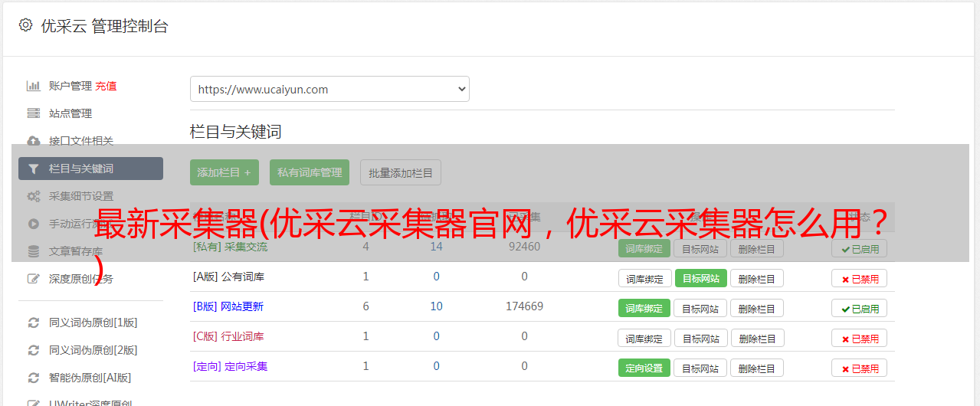The height and width of the screenshot is (406, 980).
Task: Click the database icon for 文章暂存库
Action: click(33, 251)
